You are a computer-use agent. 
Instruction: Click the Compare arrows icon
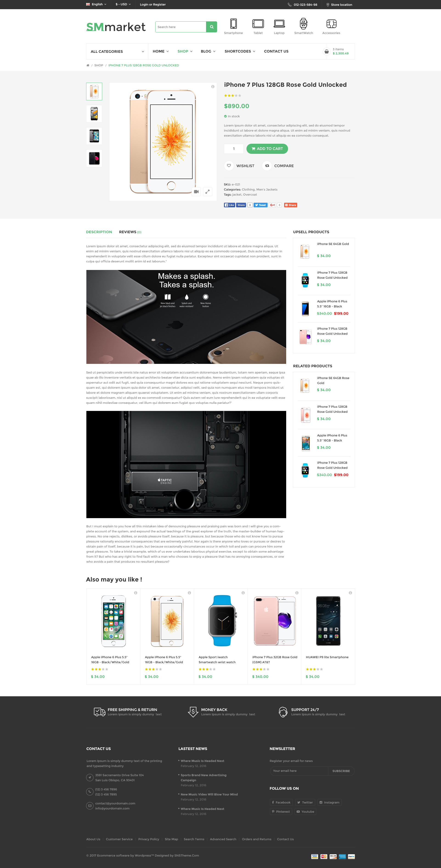267,166
